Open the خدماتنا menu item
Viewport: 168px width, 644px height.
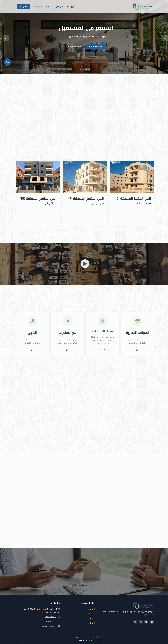coord(49,7)
